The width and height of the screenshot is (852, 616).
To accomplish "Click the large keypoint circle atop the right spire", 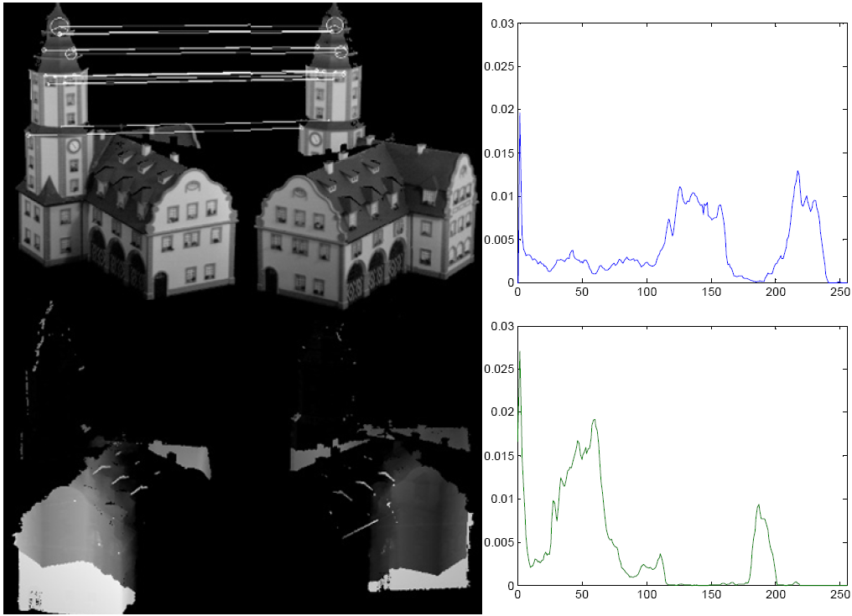I will coord(335,24).
